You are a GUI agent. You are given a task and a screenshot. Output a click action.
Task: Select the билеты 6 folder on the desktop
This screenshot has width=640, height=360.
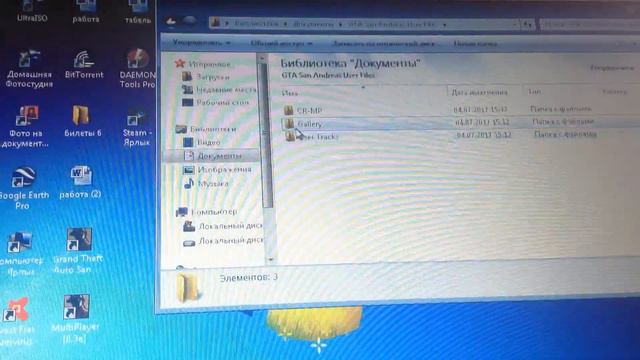click(82, 121)
